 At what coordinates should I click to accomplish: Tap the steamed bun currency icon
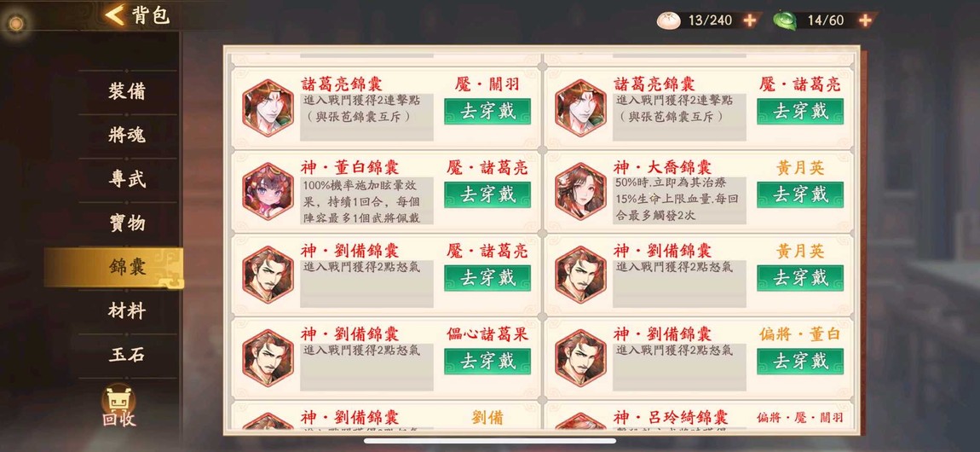pyautogui.click(x=668, y=20)
